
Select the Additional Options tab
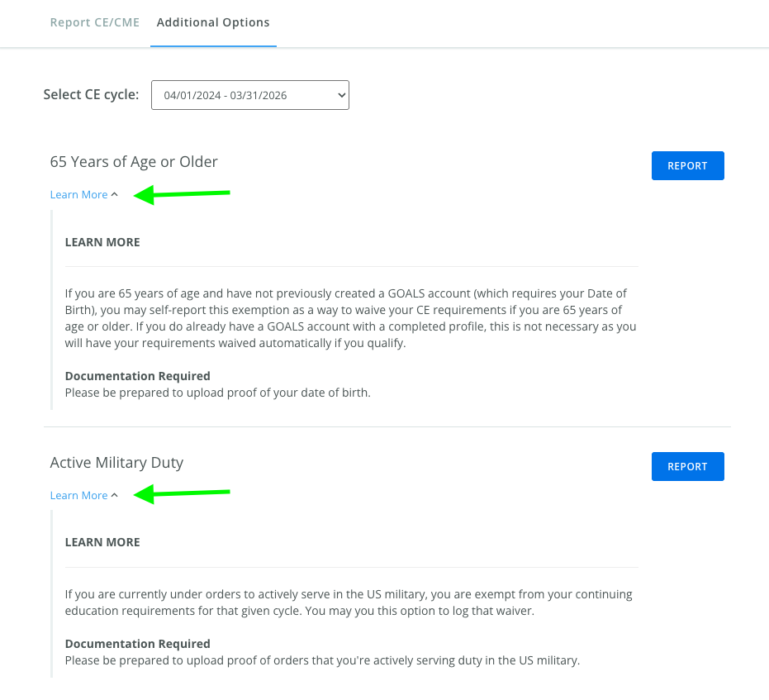[213, 22]
